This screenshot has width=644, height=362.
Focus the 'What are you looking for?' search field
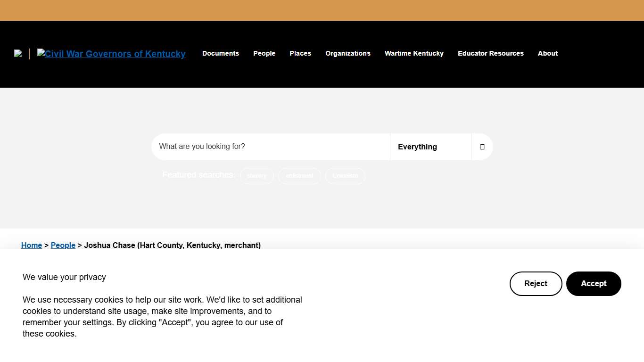click(x=271, y=147)
